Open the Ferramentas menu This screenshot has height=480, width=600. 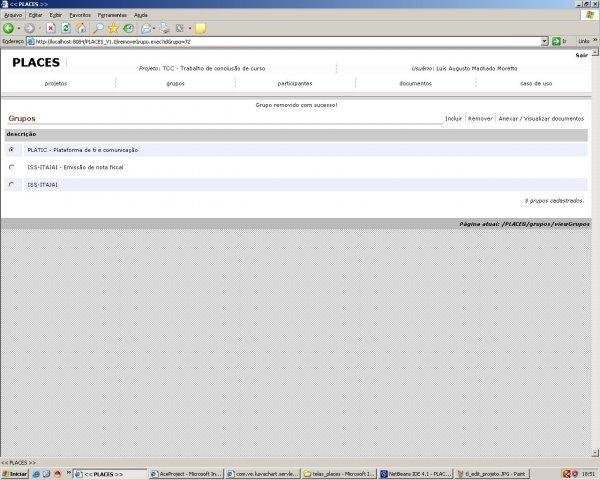112,15
